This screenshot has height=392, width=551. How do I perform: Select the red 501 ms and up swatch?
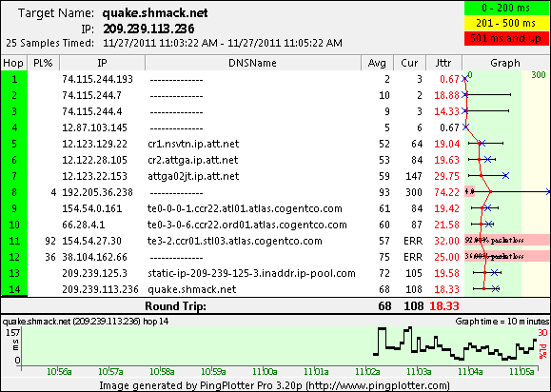(x=506, y=38)
